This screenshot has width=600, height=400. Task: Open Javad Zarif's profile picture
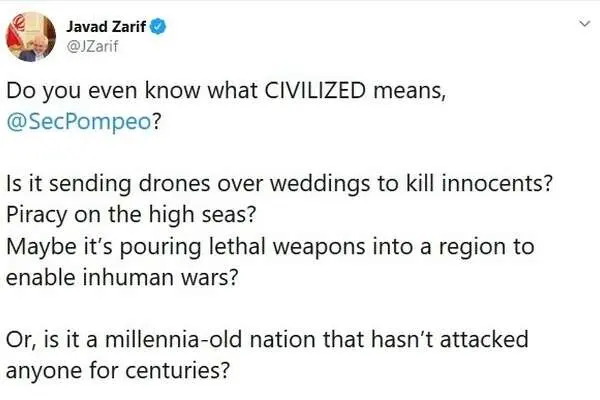pyautogui.click(x=31, y=37)
